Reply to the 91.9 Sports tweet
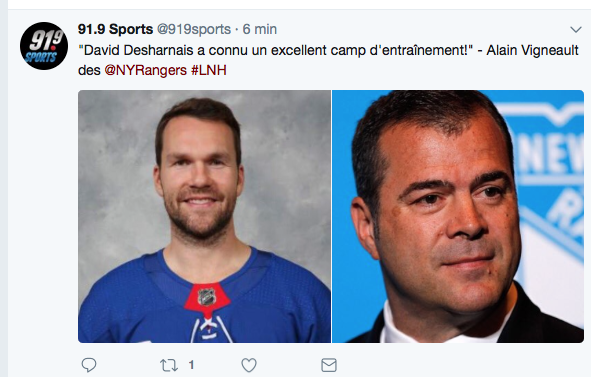This screenshot has height=377, width=591. click(x=89, y=365)
